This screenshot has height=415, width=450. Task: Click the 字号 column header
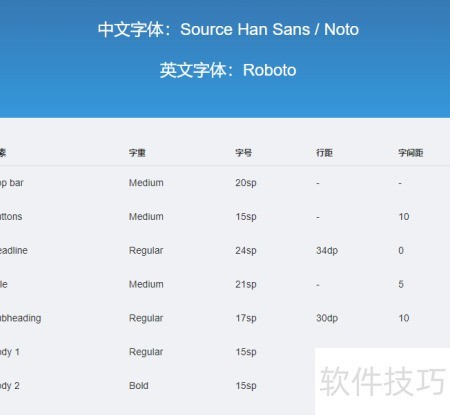click(244, 153)
